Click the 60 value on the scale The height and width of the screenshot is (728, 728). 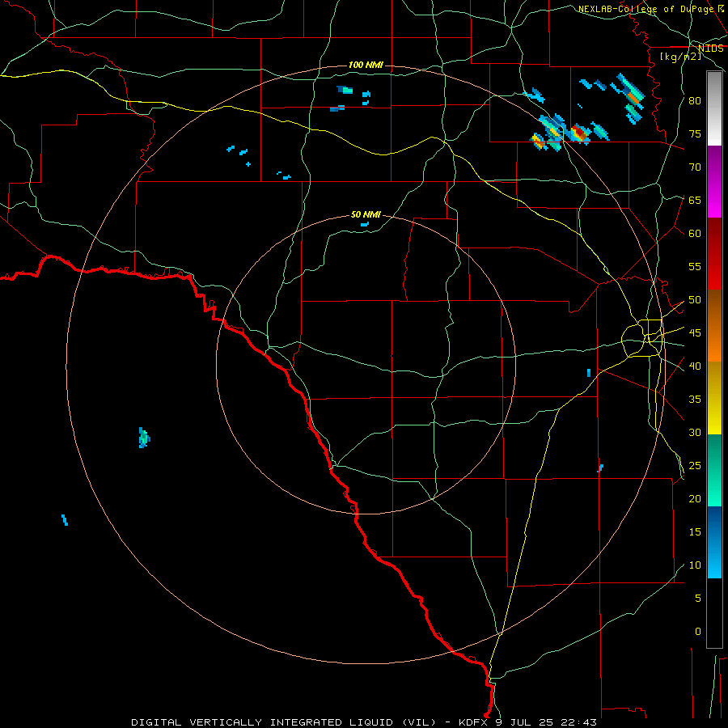695,234
